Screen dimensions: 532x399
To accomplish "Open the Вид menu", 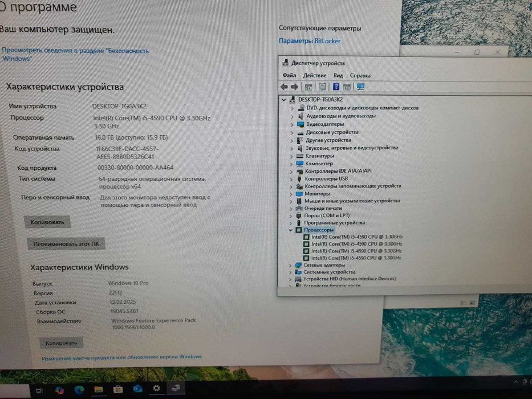I will pos(338,75).
